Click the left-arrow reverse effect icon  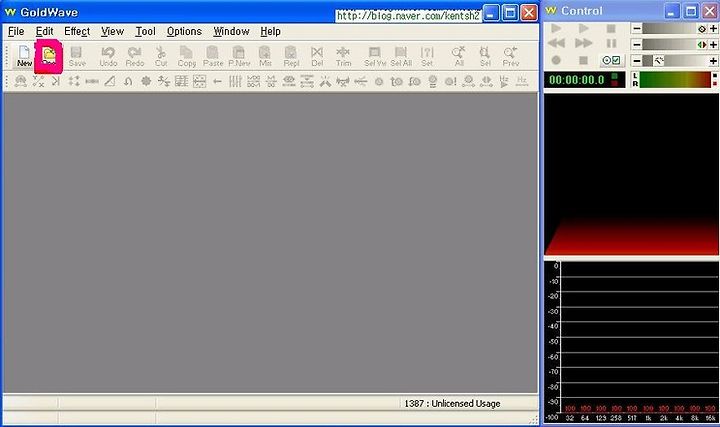(x=217, y=81)
